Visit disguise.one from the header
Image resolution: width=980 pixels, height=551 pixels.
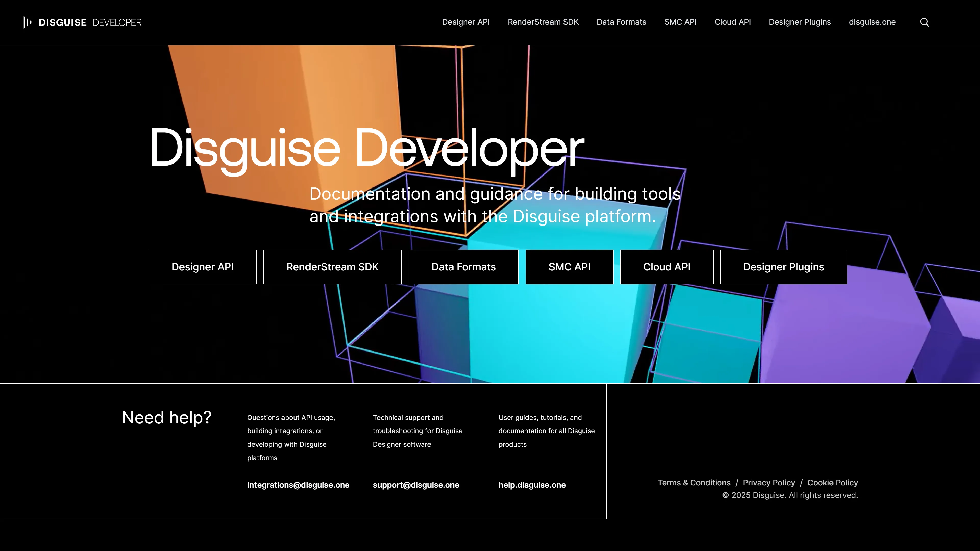coord(872,22)
